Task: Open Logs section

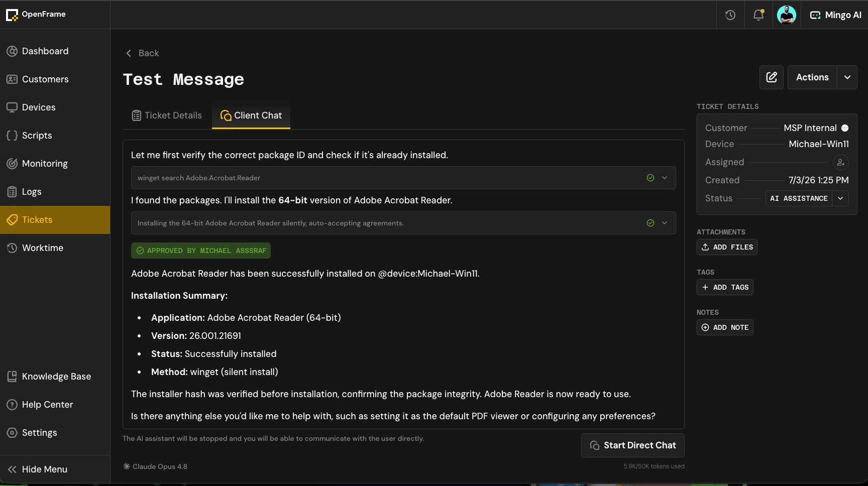Action: [x=55, y=192]
